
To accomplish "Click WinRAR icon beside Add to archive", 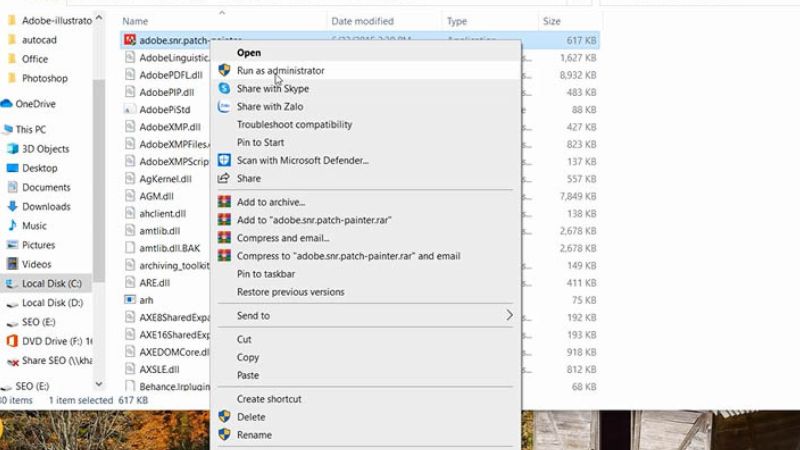I will (224, 202).
